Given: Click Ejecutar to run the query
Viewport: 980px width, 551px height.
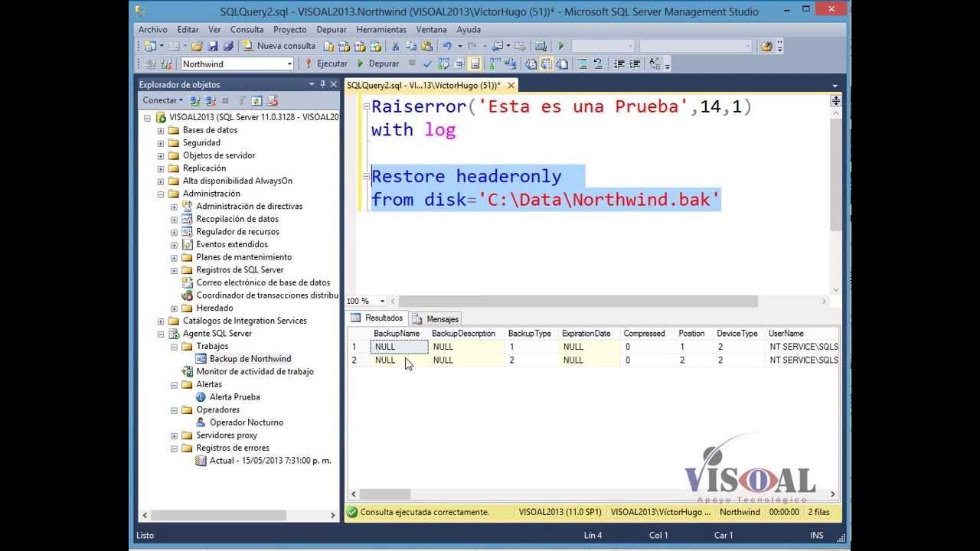Looking at the screenshot, I should pyautogui.click(x=325, y=64).
